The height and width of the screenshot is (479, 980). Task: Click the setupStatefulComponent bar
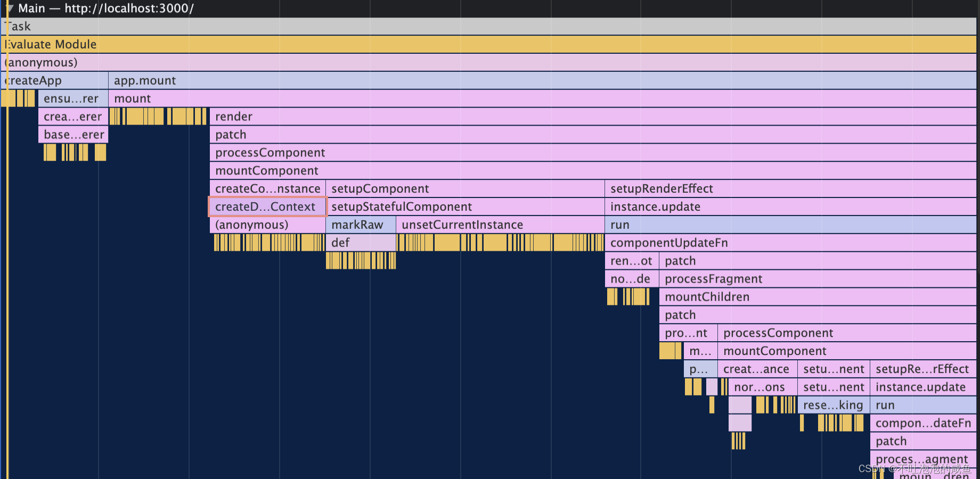(x=466, y=208)
